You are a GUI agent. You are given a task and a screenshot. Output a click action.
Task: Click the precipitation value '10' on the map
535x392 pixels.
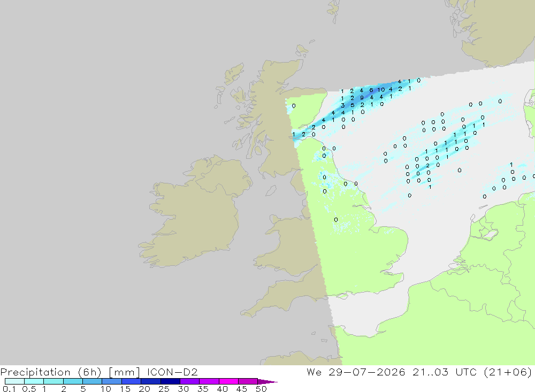pyautogui.click(x=381, y=90)
